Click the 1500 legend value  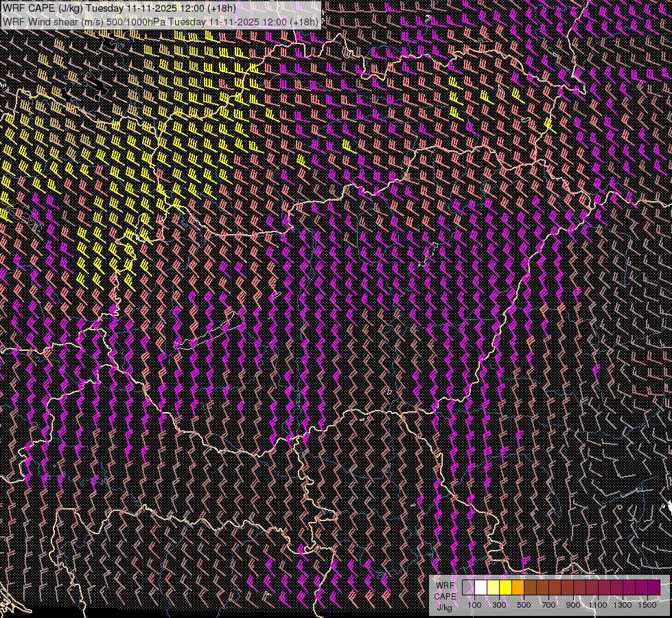[x=647, y=605]
